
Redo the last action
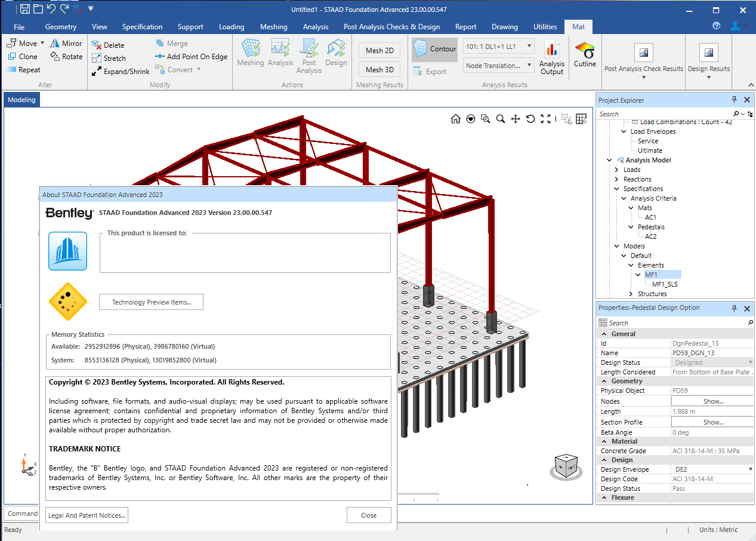point(64,9)
